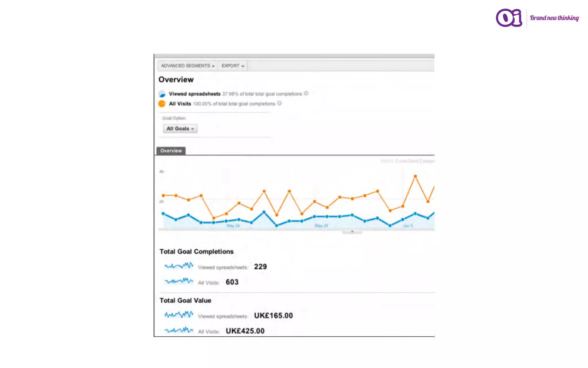
Task: Click Viewed spreadsheets sparkline under Total Goal Value
Action: (x=179, y=315)
